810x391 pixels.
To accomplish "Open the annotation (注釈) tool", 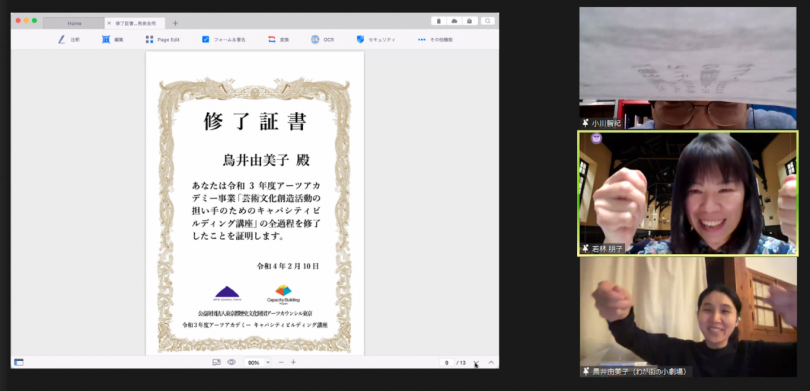I will pos(68,39).
